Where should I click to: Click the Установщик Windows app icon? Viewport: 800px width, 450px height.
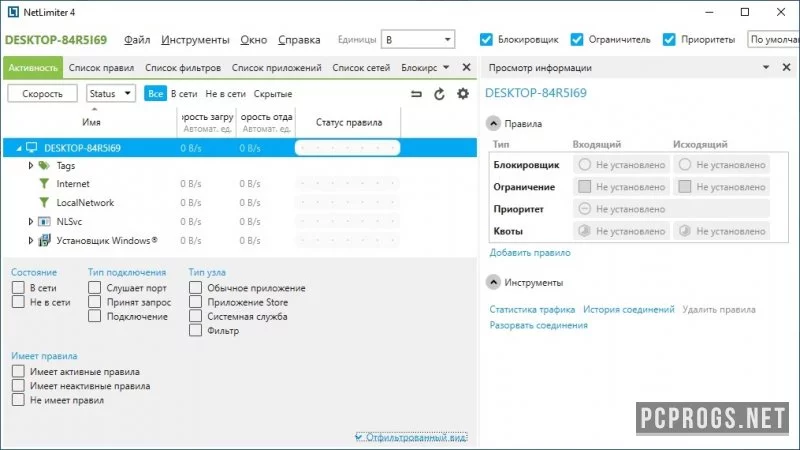pos(44,240)
